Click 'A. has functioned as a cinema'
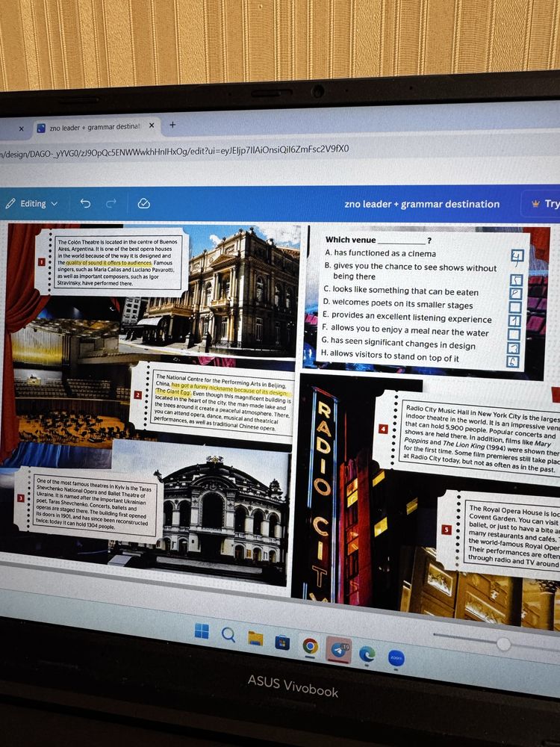Screen dimensions: 560x747 [x=381, y=253]
